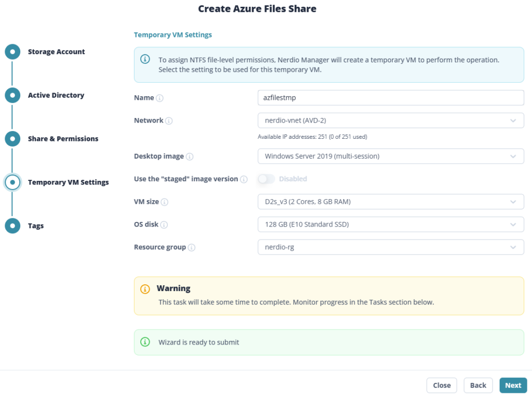
Task: Click the orange Warning icon
Action: pyautogui.click(x=145, y=289)
